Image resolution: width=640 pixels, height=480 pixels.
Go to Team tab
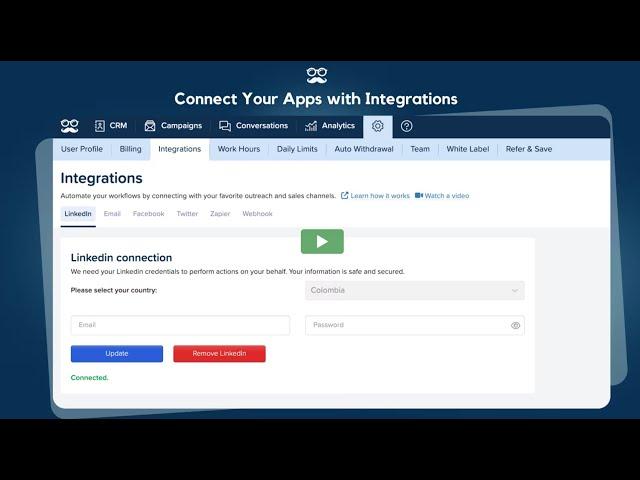tap(420, 149)
